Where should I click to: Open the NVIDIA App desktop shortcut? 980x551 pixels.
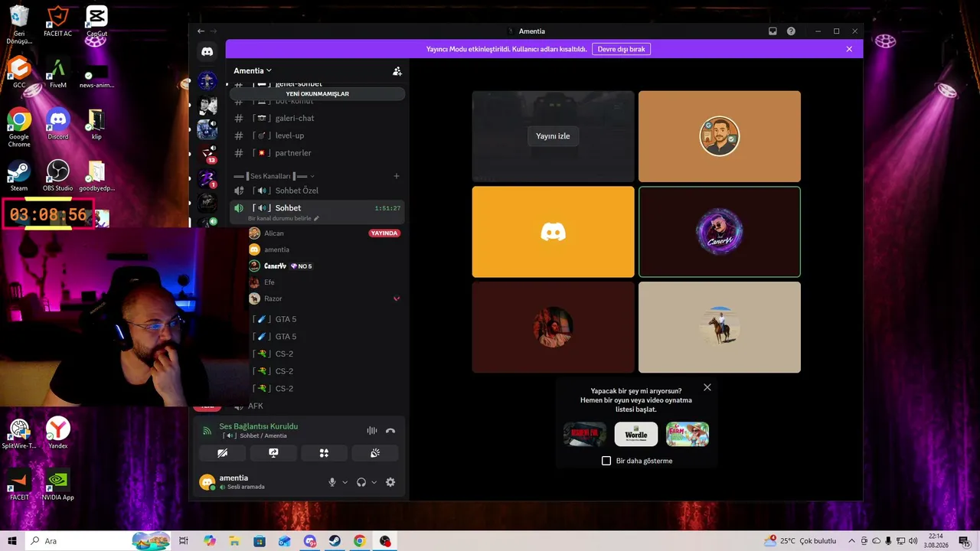click(58, 485)
